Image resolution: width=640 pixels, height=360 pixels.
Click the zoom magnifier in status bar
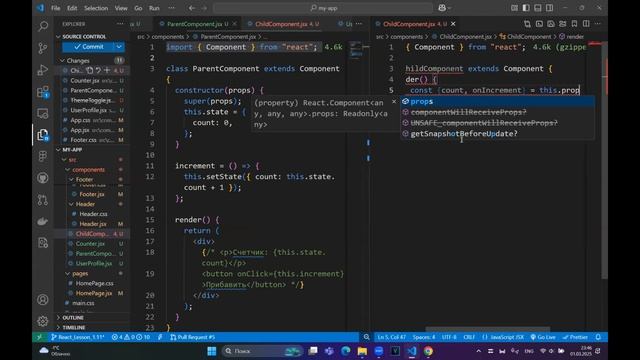point(367,337)
